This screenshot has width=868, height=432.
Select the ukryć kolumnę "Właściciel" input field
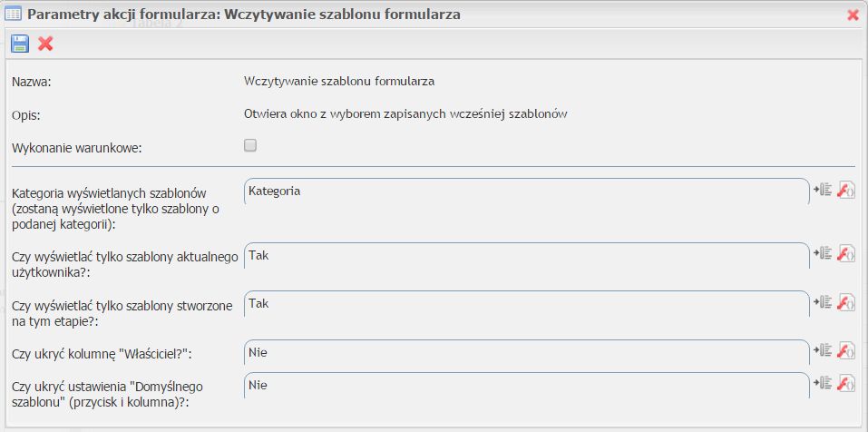[x=526, y=351]
